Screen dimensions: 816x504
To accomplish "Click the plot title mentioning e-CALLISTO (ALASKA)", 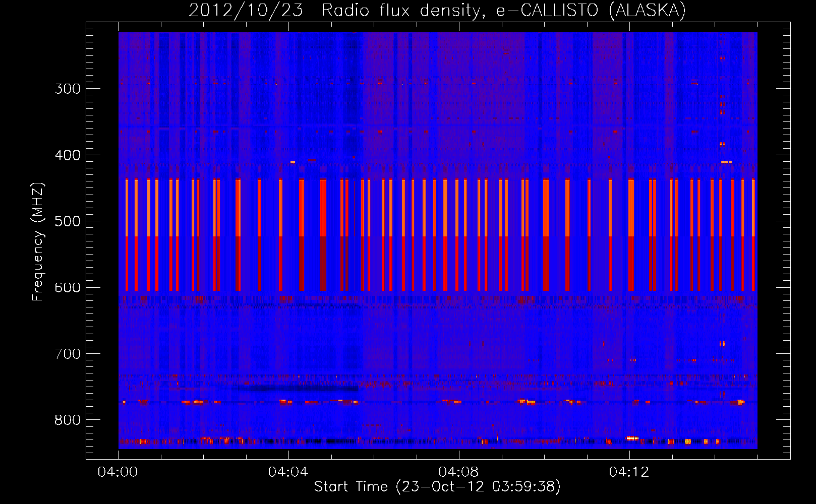I will pos(437,10).
